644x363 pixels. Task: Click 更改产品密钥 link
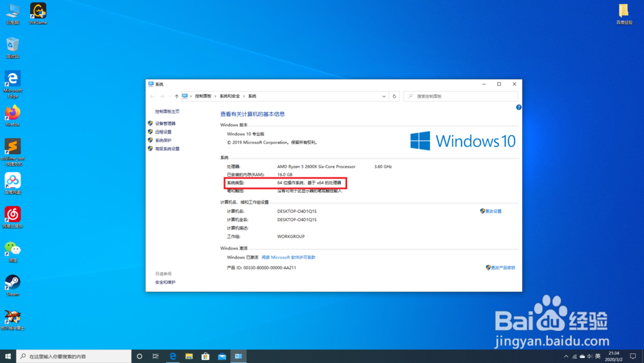click(x=503, y=268)
